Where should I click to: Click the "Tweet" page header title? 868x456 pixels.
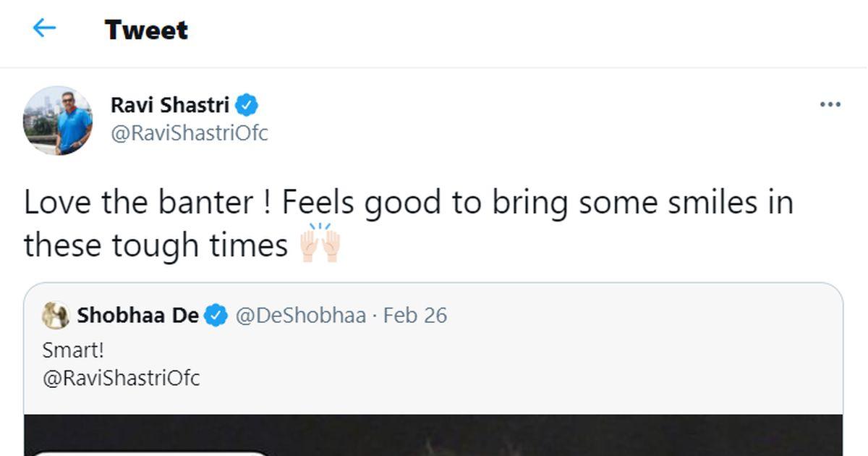146,30
